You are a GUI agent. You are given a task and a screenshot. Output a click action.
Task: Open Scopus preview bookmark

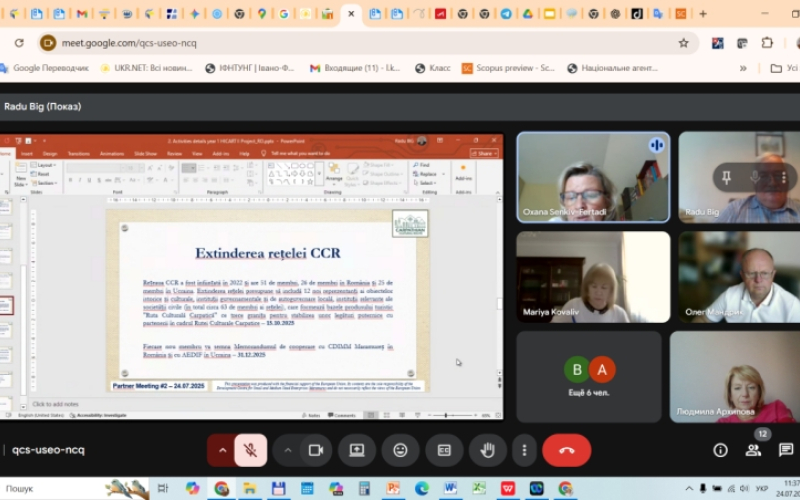click(508, 68)
